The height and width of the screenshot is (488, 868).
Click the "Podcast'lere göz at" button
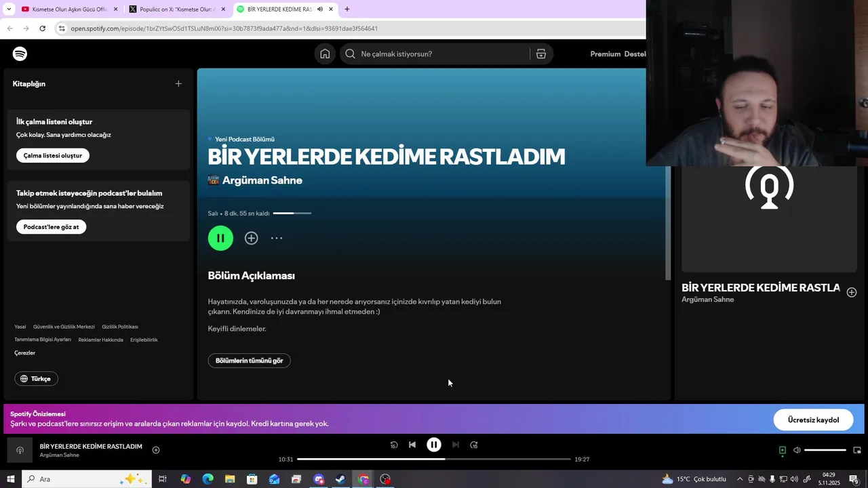pos(51,227)
